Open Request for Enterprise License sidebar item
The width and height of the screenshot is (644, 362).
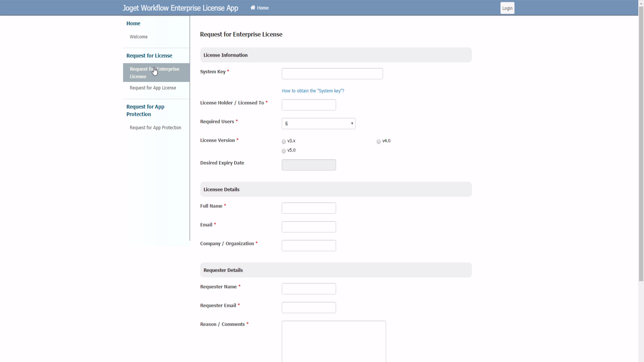tap(155, 73)
